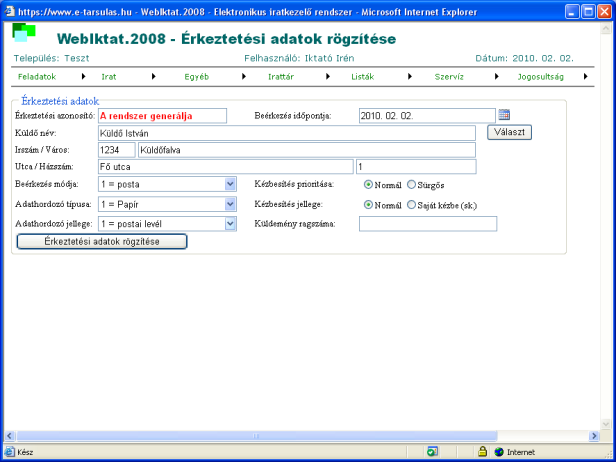Click the Küldő név input field
616x462 pixels.
click(x=287, y=133)
